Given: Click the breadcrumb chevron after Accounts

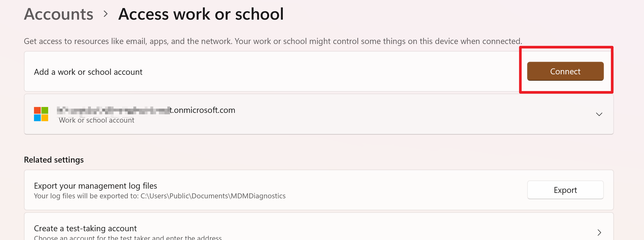Looking at the screenshot, I should tap(106, 14).
